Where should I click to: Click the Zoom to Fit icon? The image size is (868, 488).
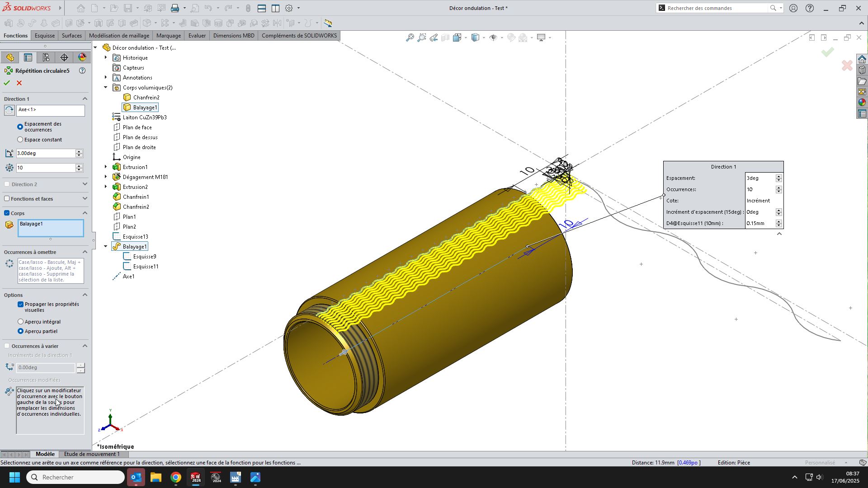coord(410,38)
